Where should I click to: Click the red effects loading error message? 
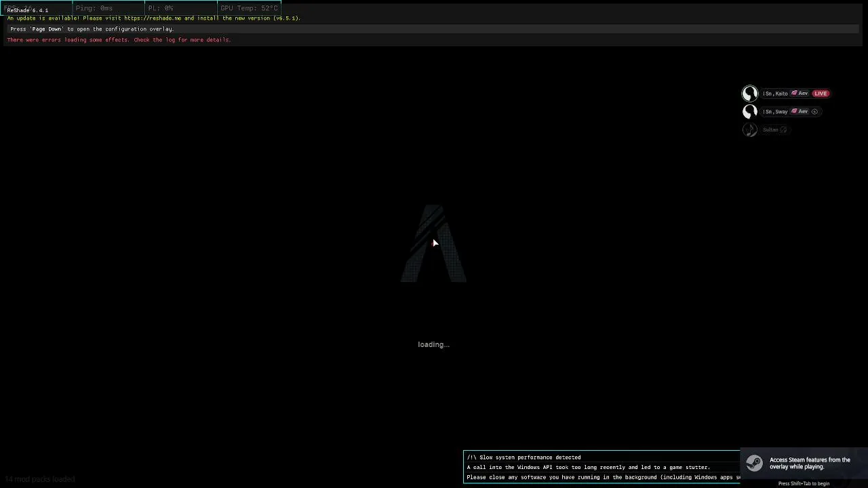(119, 40)
